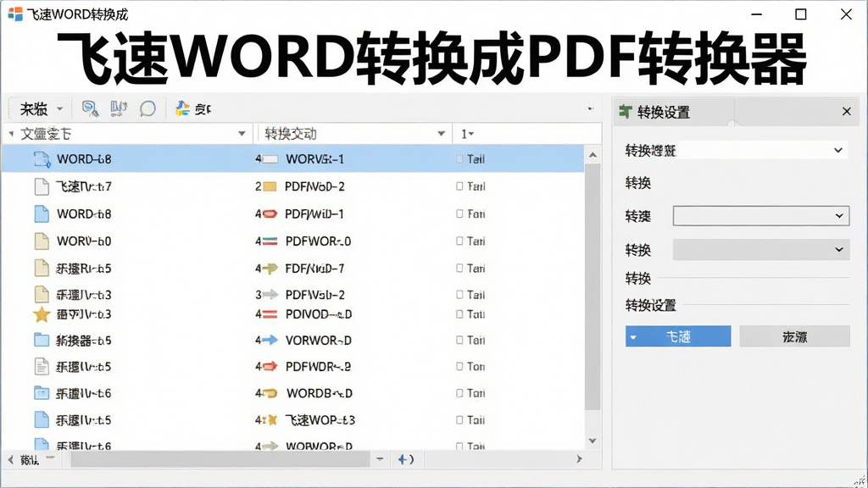Click the speech bubble icon in the toolbar
Screen dimensions: 868x488
pos(147,109)
